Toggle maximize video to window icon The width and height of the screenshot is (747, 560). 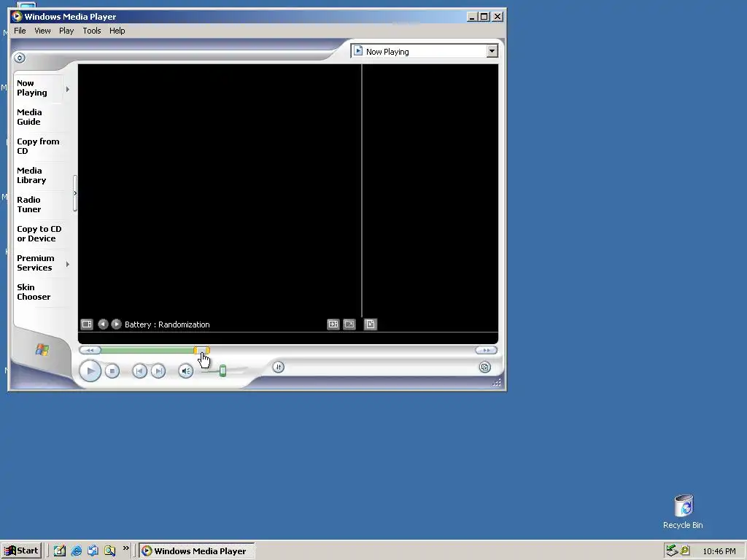333,324
